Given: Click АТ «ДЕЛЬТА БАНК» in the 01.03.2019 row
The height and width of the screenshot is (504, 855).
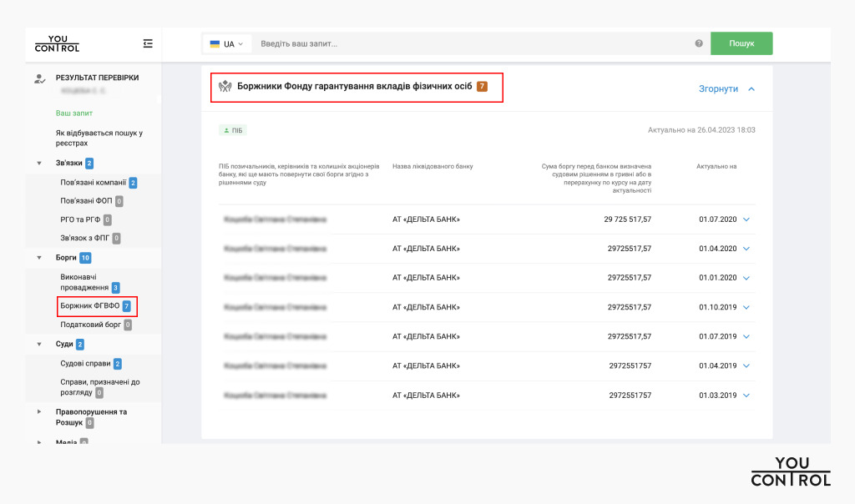Looking at the screenshot, I should [x=427, y=396].
